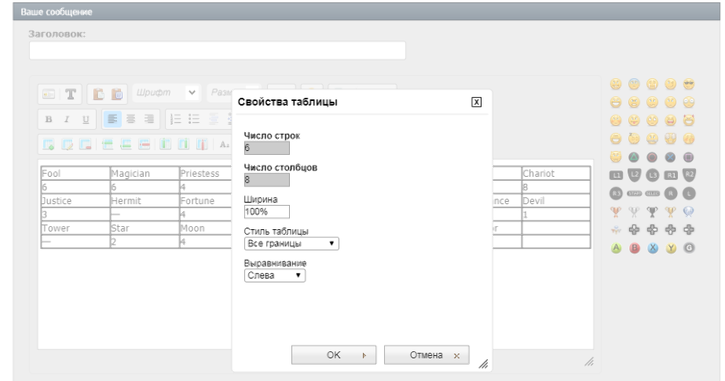Click the Chariot table cell
Viewport: 725px width, 381px height.
pyautogui.click(x=556, y=173)
